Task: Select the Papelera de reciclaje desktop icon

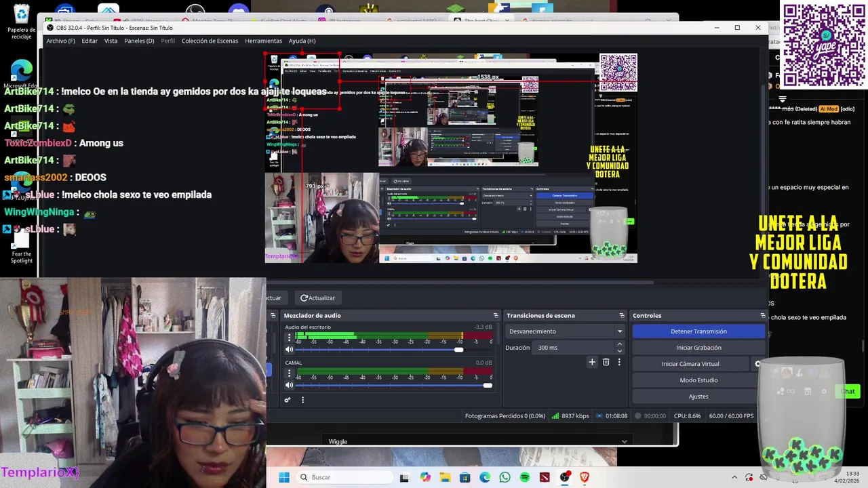Action: coord(22,22)
